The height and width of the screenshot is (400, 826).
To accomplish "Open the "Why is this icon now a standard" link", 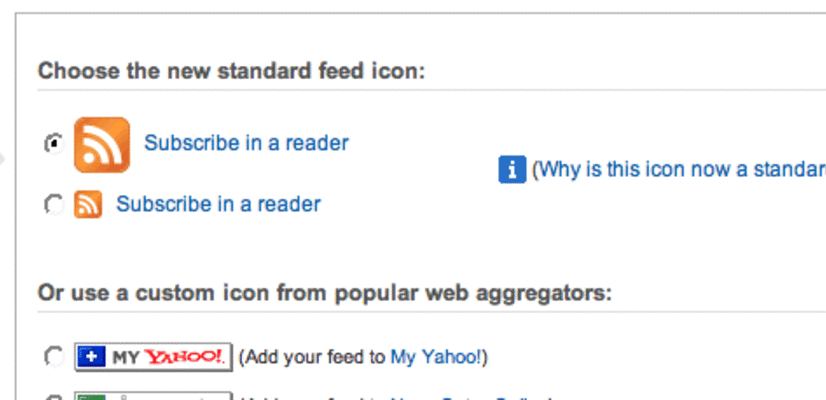I will (682, 169).
